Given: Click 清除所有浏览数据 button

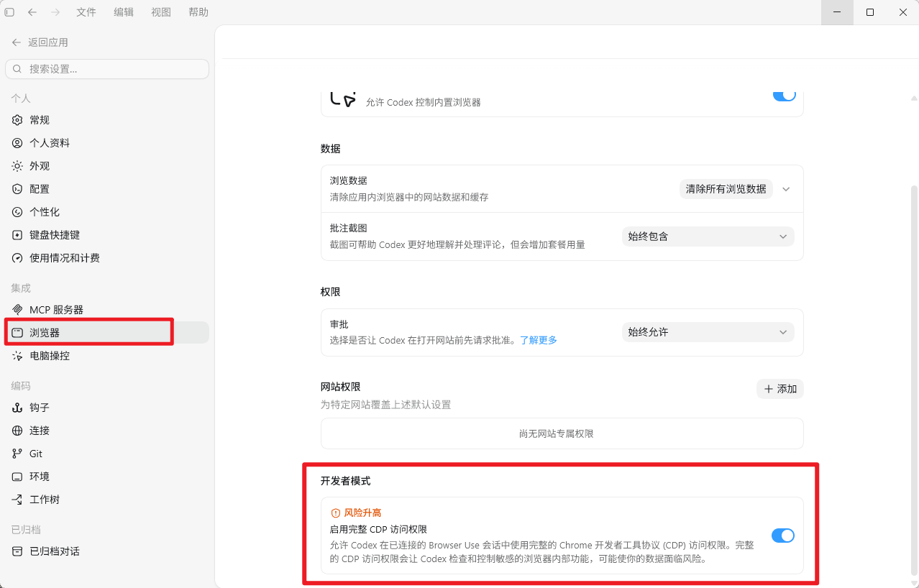Looking at the screenshot, I should coord(726,189).
